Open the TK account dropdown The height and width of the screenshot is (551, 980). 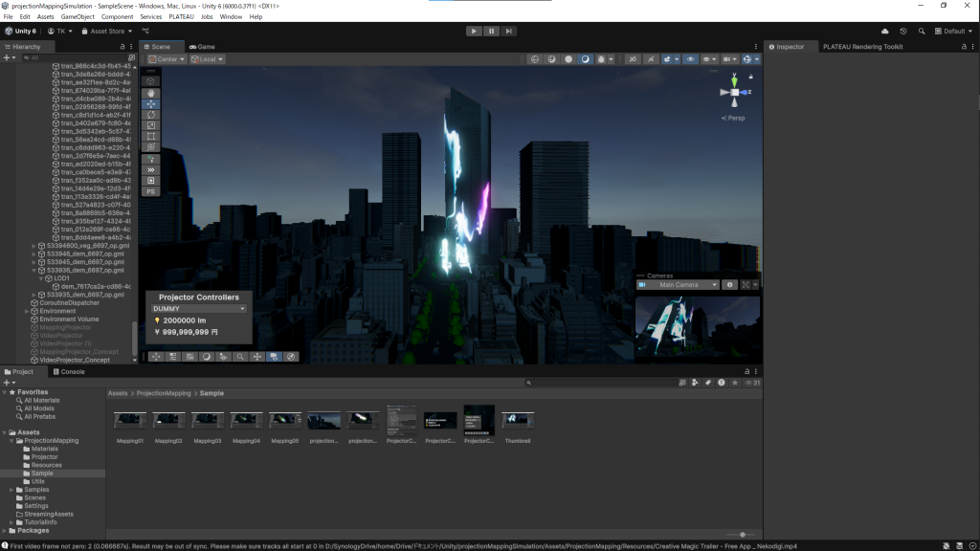click(60, 32)
